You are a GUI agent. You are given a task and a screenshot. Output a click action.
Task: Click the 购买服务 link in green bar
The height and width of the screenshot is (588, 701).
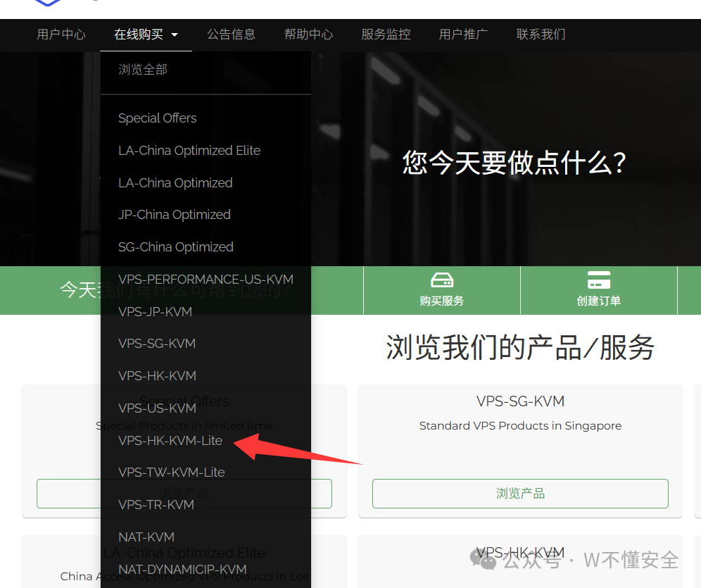point(441,301)
